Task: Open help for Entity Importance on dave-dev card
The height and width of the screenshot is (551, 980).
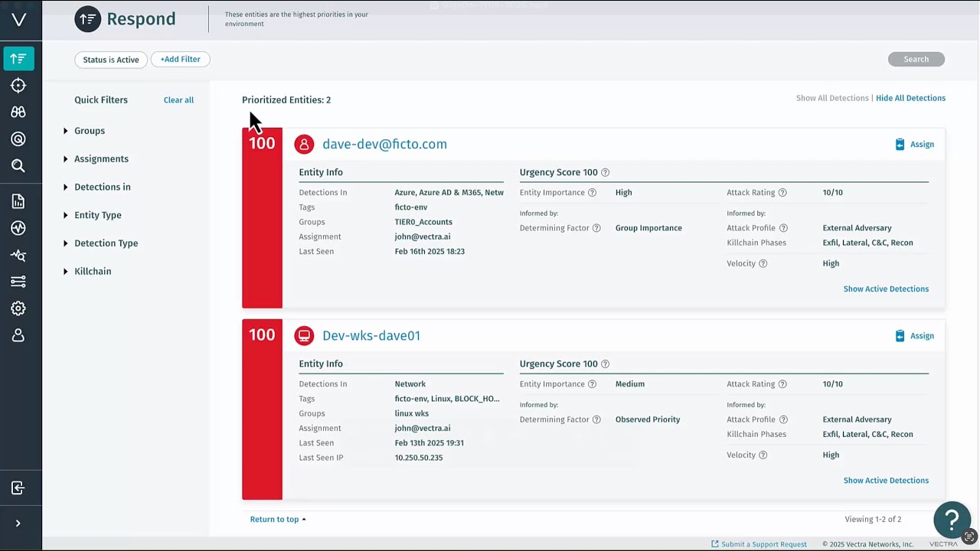Action: [592, 193]
